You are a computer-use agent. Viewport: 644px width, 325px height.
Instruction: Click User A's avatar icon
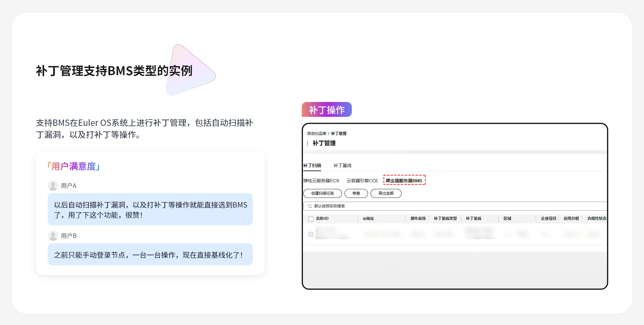pyautogui.click(x=53, y=185)
